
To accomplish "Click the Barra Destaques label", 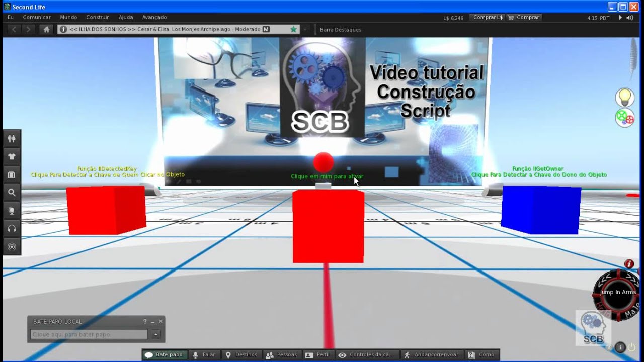I will tap(341, 30).
